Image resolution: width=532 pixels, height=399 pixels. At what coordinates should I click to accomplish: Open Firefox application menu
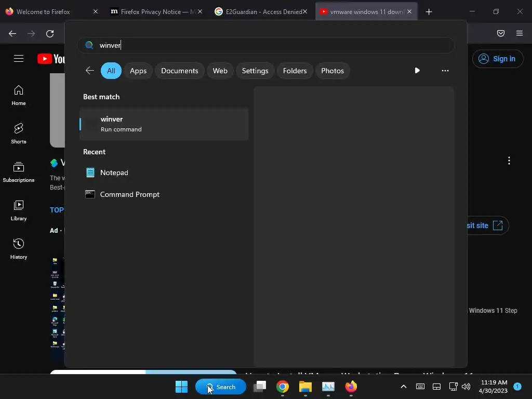tap(519, 33)
